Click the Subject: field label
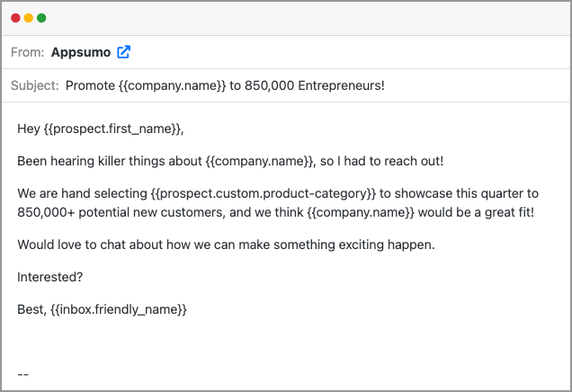The width and height of the screenshot is (572, 392). pyautogui.click(x=35, y=85)
